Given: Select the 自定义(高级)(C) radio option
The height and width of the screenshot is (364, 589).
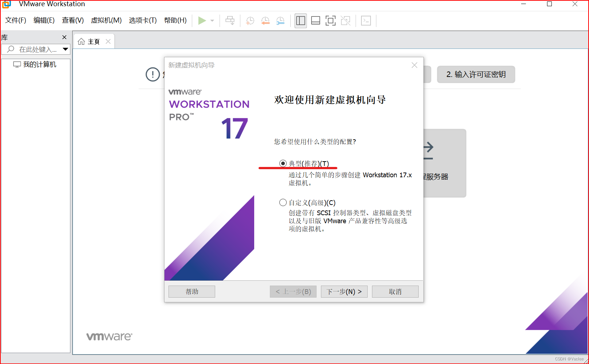Looking at the screenshot, I should tap(283, 202).
